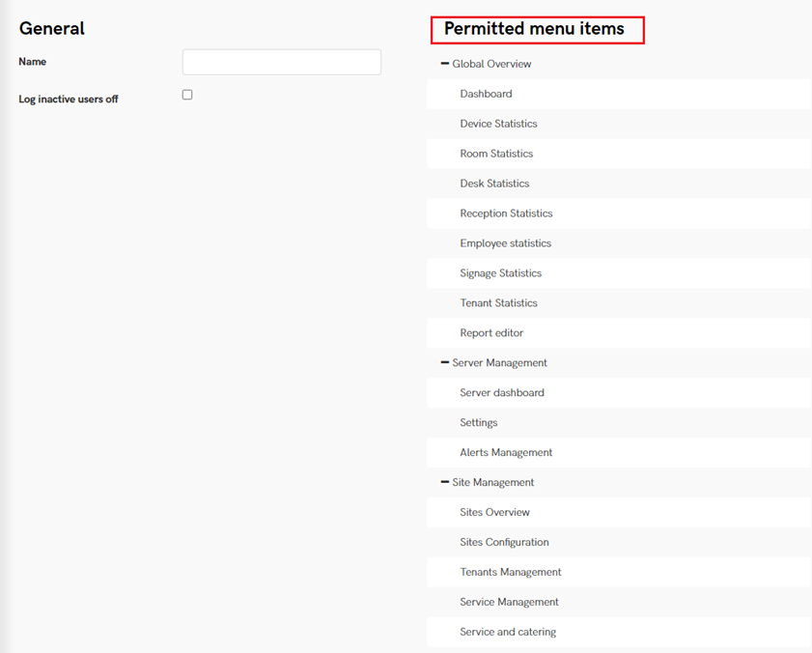Viewport: 812px width, 653px height.
Task: Click Report editor item
Action: coord(491,333)
